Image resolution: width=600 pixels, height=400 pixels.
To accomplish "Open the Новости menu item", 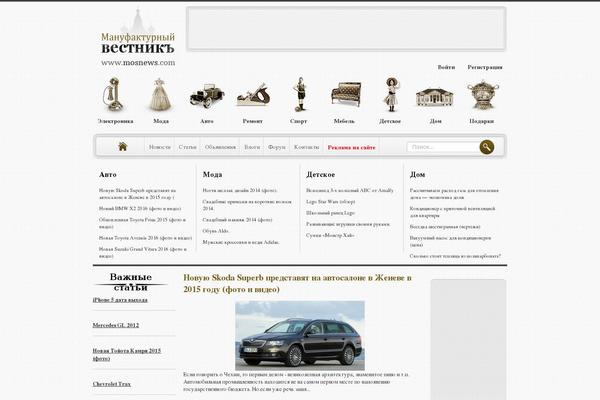I will pyautogui.click(x=160, y=147).
